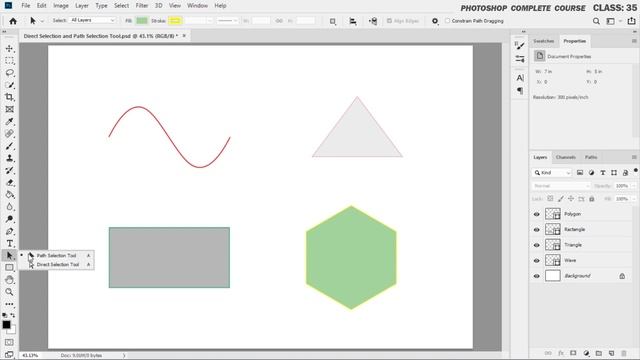Hide the Polygon layer
This screenshot has height=360, width=640.
pos(537,214)
